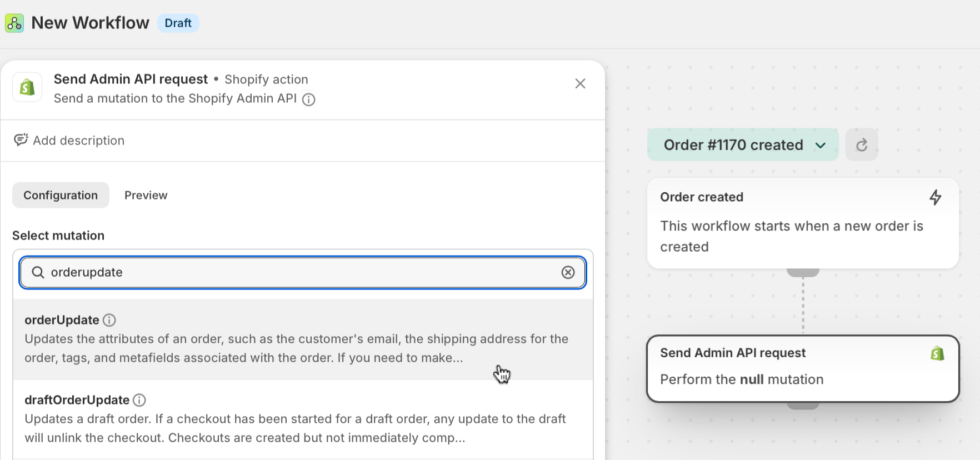The width and height of the screenshot is (980, 460).
Task: Click the Flow app icon beside New Workflow
Action: 14,23
